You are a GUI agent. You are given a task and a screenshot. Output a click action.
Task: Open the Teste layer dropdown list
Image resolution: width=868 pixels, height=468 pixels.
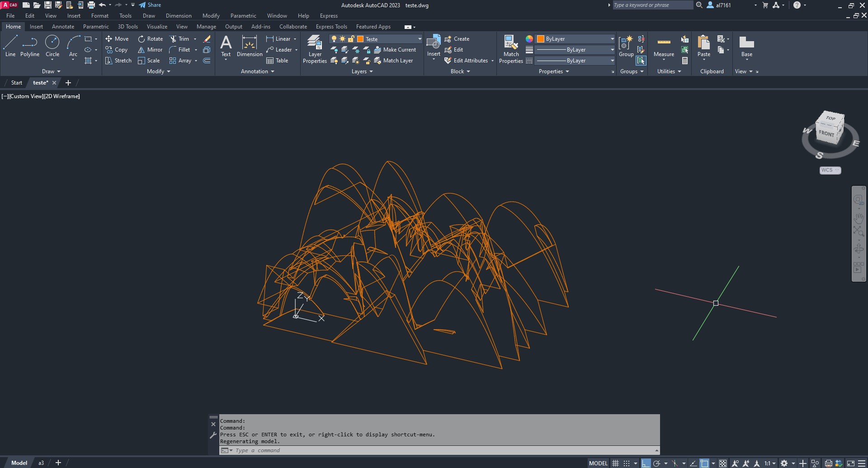coord(420,39)
